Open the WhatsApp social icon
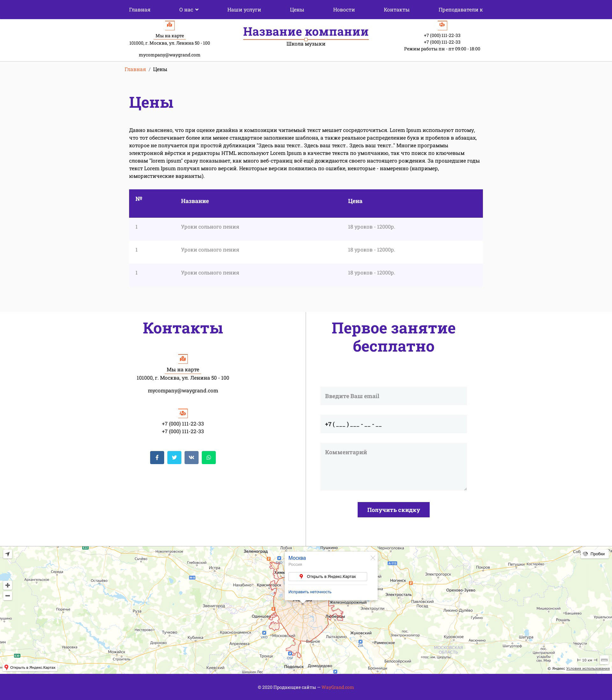Screen dimensions: 612x700 pyautogui.click(x=209, y=457)
